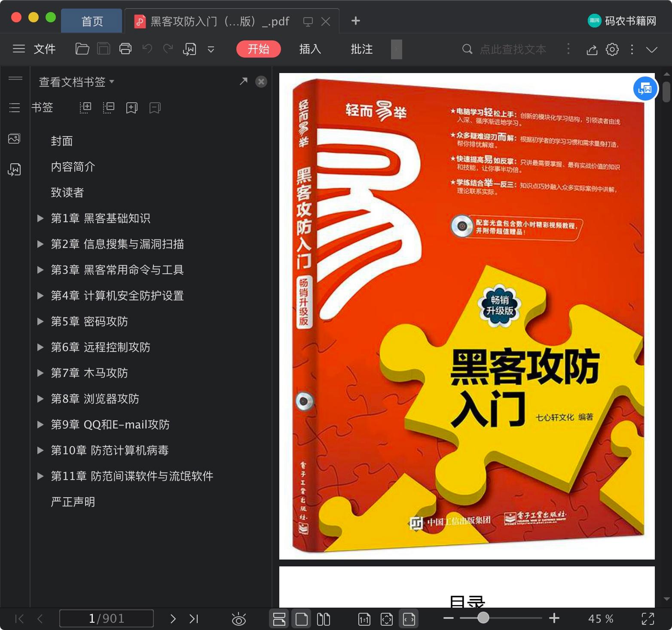672x630 pixels.
Task: Click the save disk icon
Action: (x=104, y=49)
